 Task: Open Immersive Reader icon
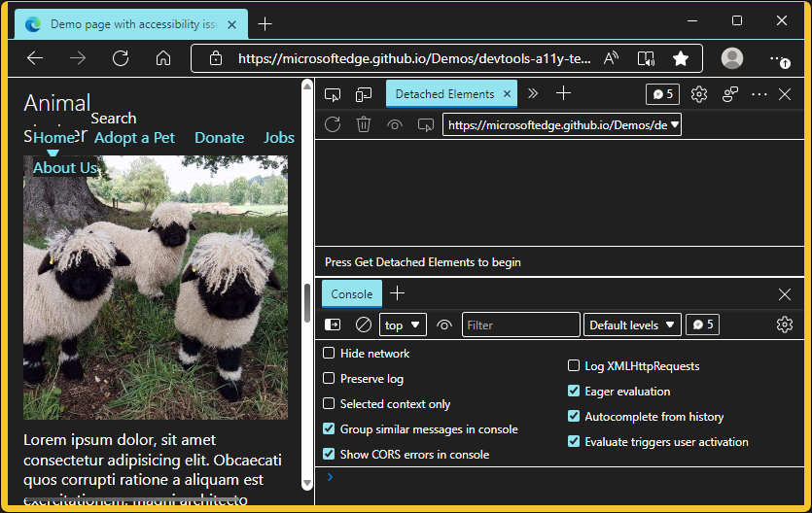[646, 58]
